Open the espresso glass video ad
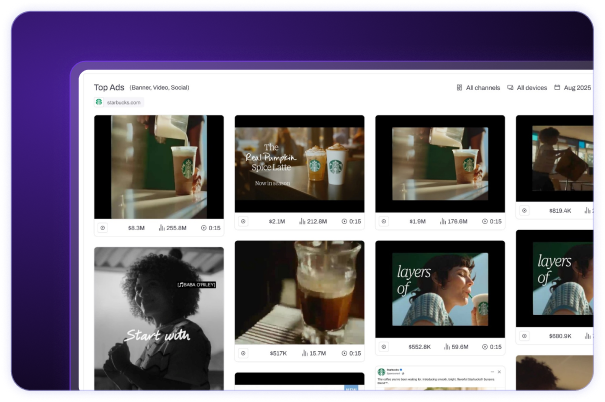The image size is (605, 402). pyautogui.click(x=299, y=292)
